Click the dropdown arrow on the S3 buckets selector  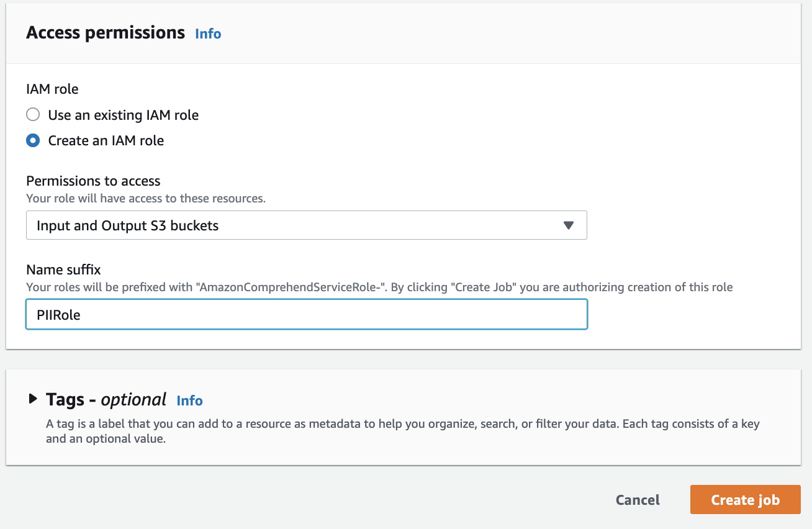(568, 225)
